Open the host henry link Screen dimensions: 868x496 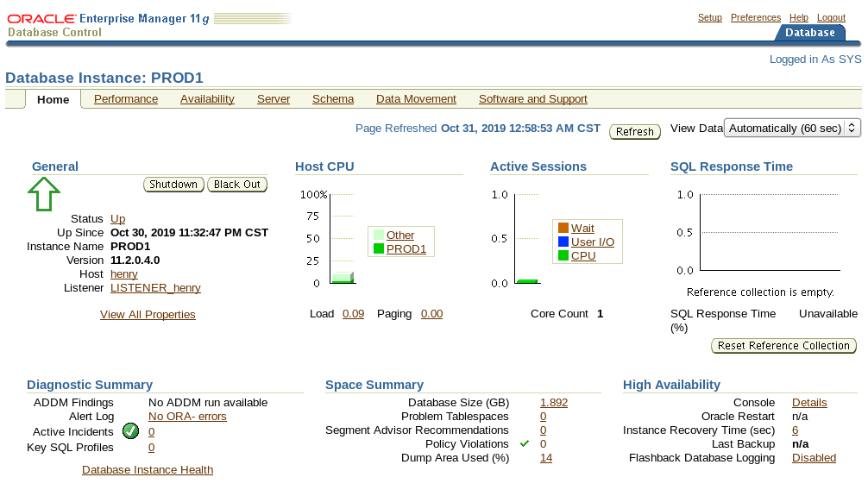click(x=124, y=274)
